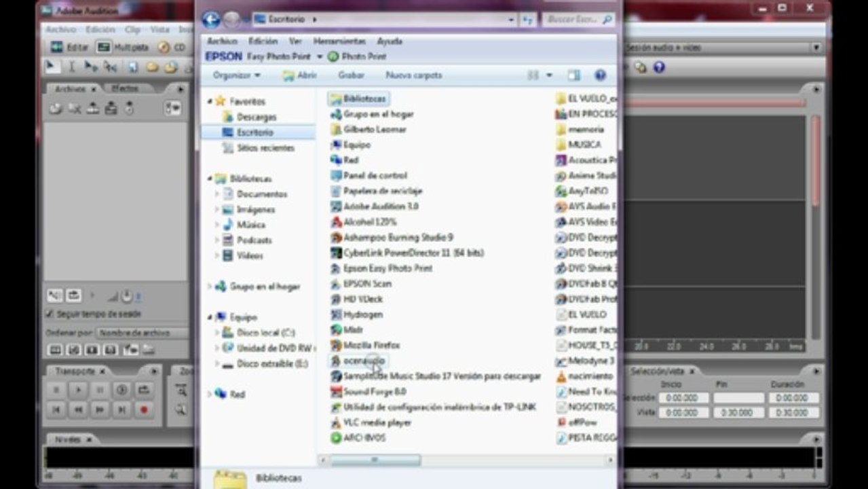Click the go to end button in Transporte

coord(121,410)
